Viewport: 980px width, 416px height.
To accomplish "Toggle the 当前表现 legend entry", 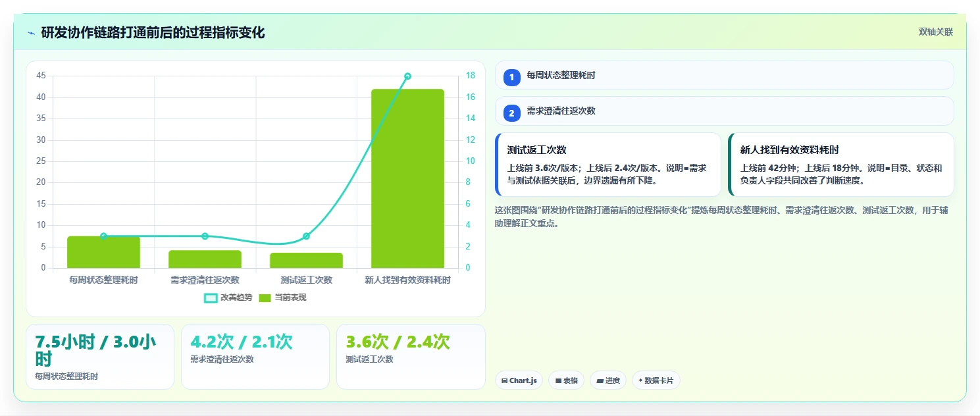I will [282, 298].
